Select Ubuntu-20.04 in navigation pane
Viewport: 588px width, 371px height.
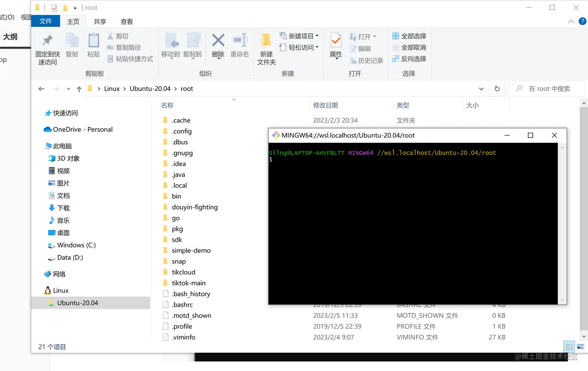(91, 303)
